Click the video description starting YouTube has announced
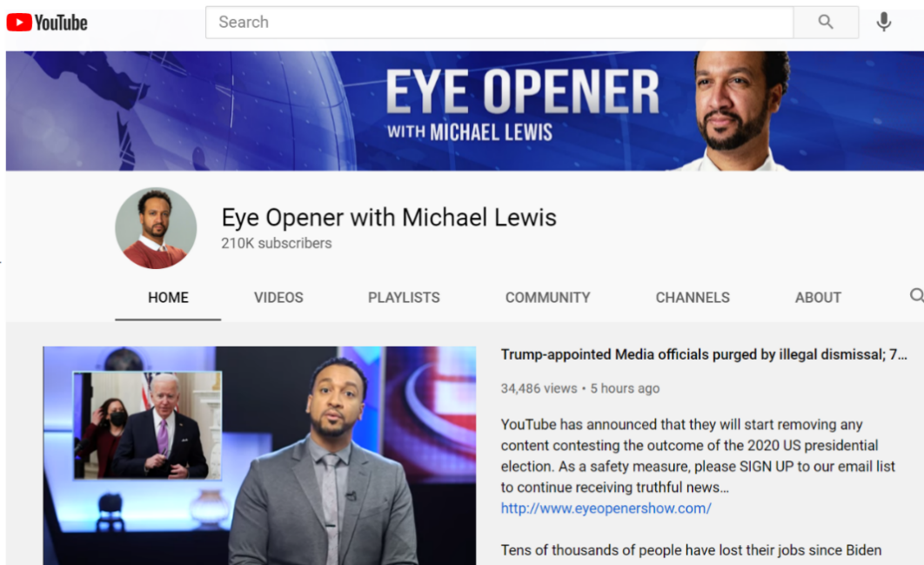The image size is (924, 565). [x=698, y=456]
